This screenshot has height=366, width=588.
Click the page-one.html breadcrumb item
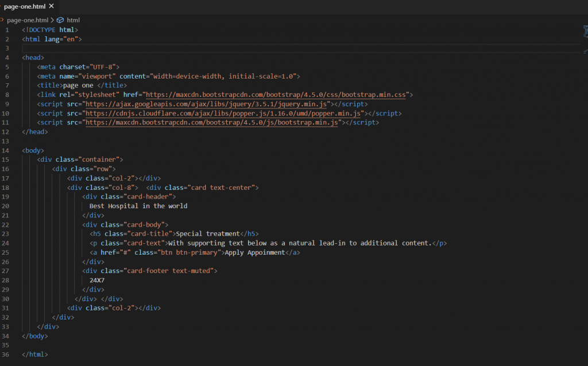coord(26,20)
